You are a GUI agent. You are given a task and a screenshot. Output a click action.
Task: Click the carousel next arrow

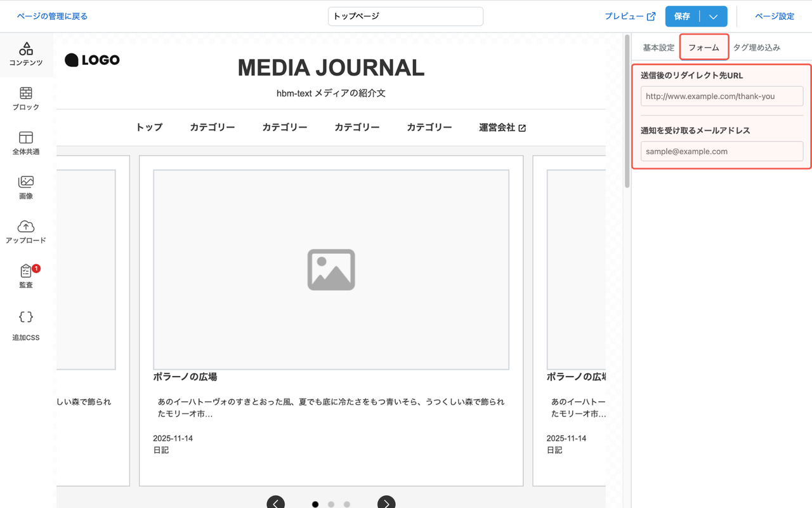(x=386, y=504)
